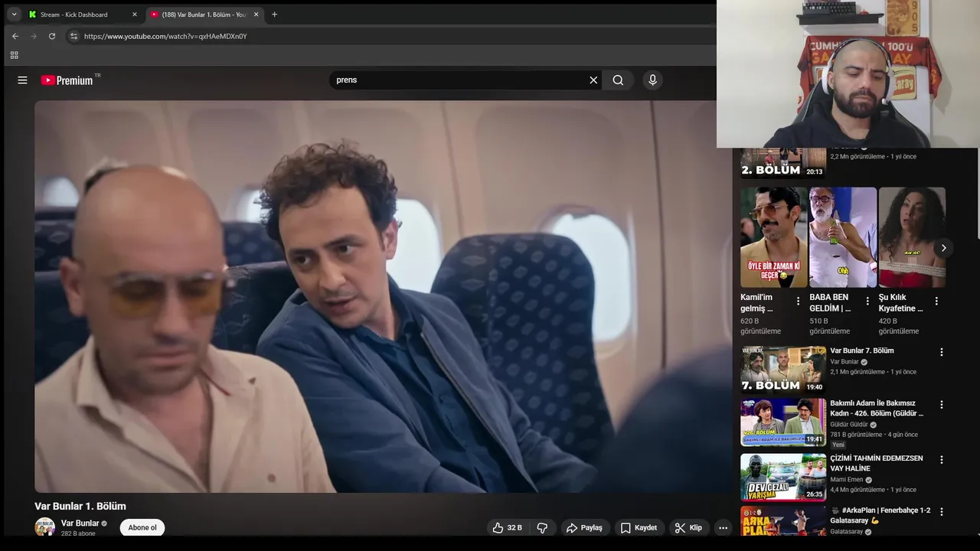This screenshot has height=551, width=980.
Task: Open the 2. Bölüm video thumbnail
Action: (783, 163)
